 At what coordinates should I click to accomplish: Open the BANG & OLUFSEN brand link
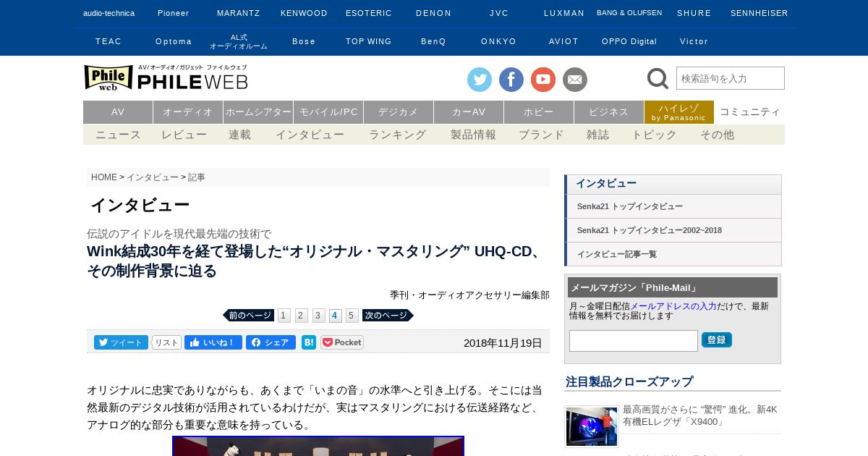[x=629, y=13]
